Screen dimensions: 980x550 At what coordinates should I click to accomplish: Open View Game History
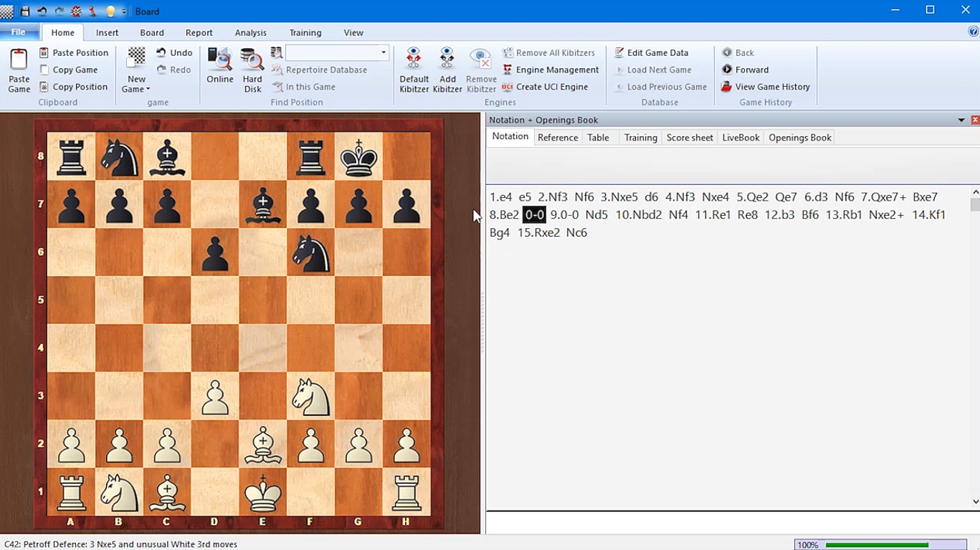(766, 87)
